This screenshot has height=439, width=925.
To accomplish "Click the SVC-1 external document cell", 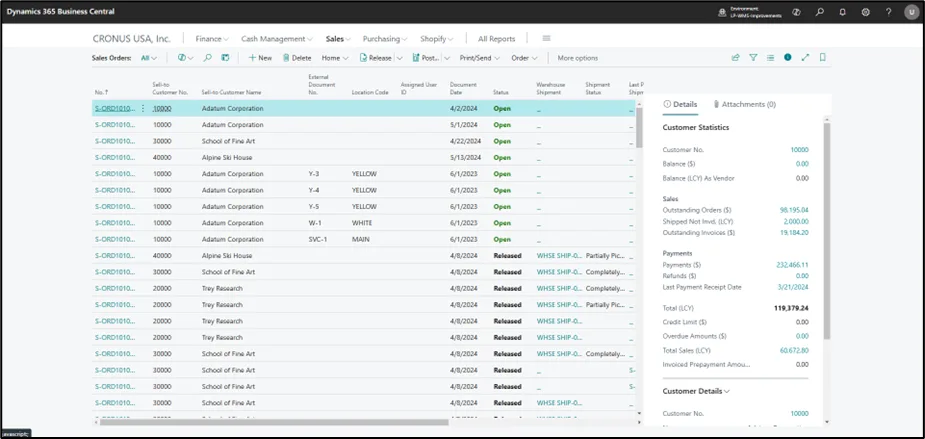I will click(317, 240).
